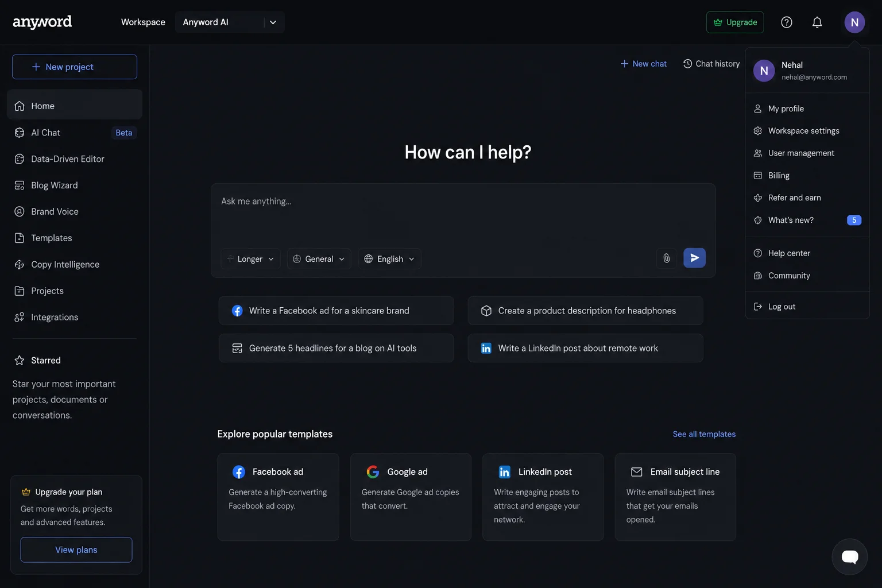Screen dimensions: 882x588
Task: Expand the Longer length dropdown
Action: (251, 259)
